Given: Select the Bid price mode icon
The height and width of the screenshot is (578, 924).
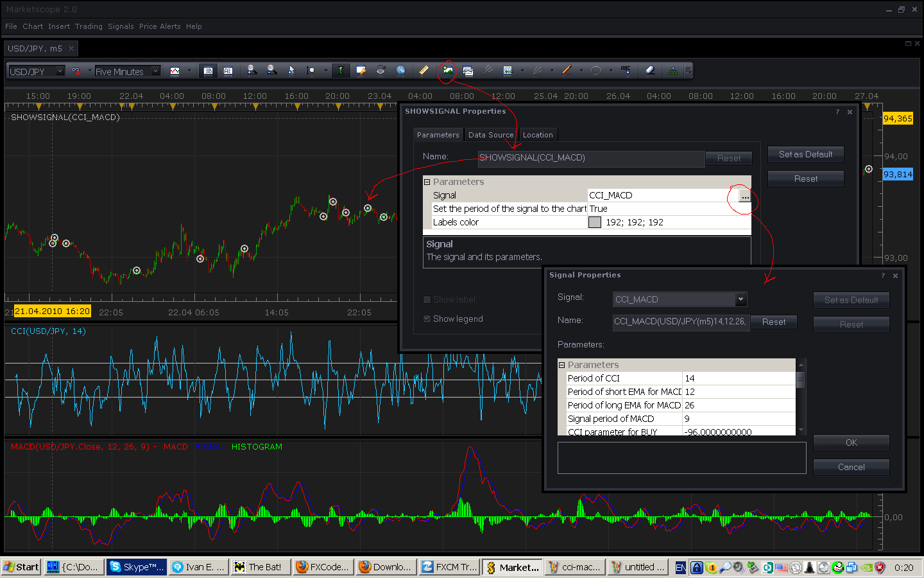Looking at the screenshot, I should 208,71.
